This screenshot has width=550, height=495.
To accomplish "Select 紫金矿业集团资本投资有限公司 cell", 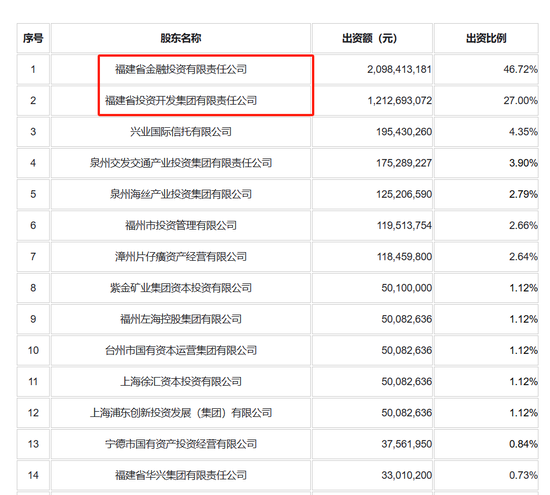I will (x=181, y=288).
